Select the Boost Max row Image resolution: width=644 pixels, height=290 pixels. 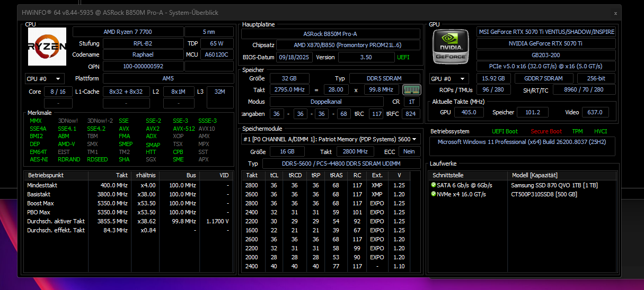tap(129, 203)
